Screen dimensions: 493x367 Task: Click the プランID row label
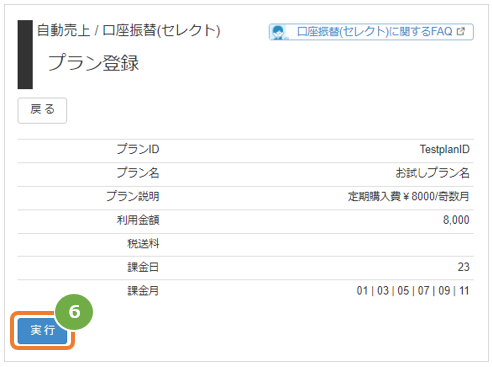[138, 149]
